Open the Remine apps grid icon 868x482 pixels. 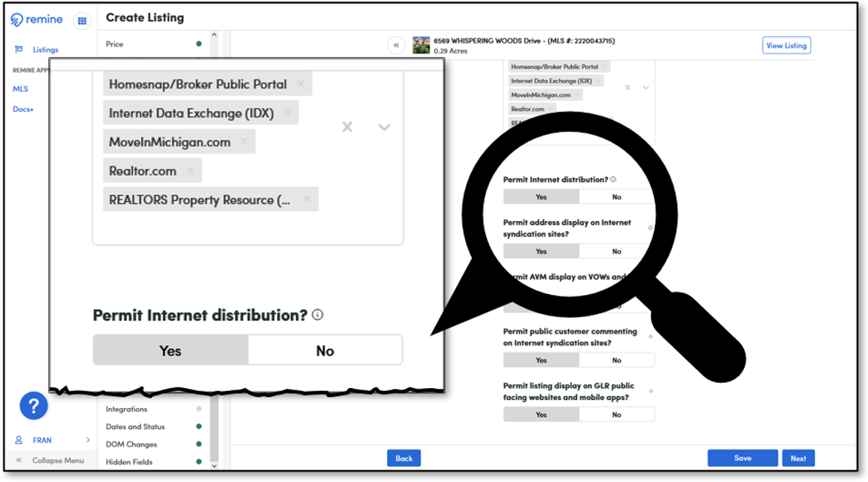82,21
